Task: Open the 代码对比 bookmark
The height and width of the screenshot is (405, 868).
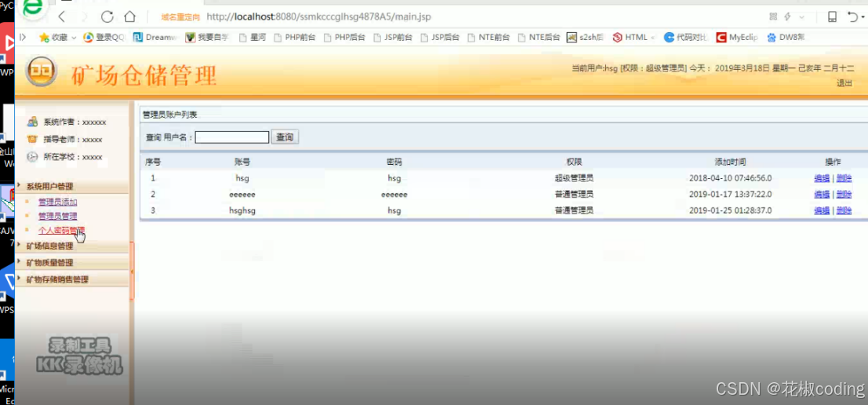Action: coord(685,38)
